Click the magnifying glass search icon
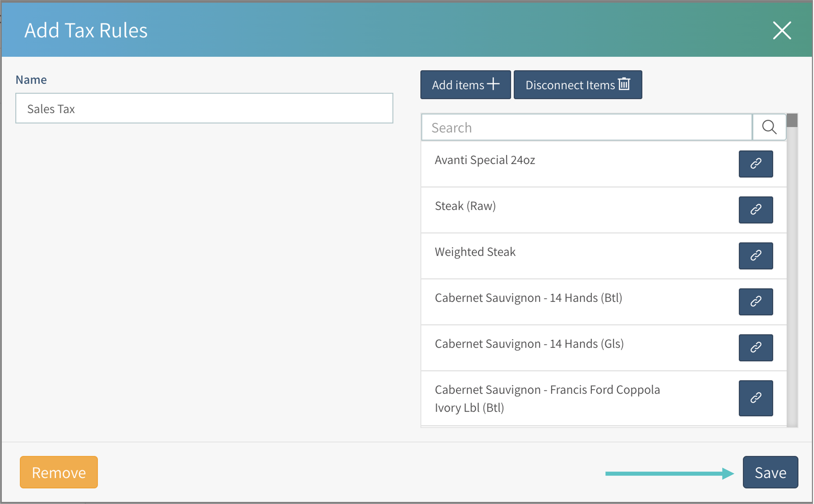 pyautogui.click(x=769, y=127)
